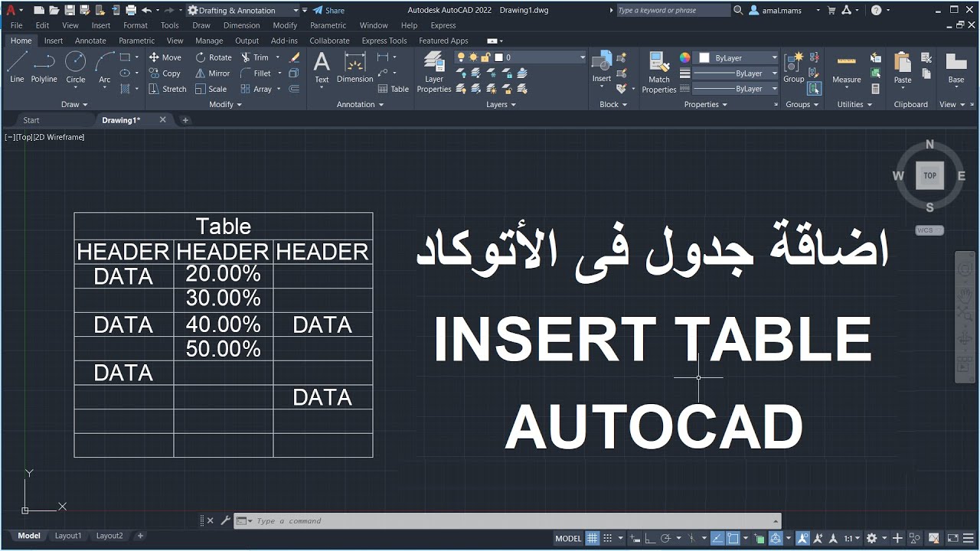This screenshot has width=980, height=551.
Task: Select the Mirror tool
Action: [212, 73]
